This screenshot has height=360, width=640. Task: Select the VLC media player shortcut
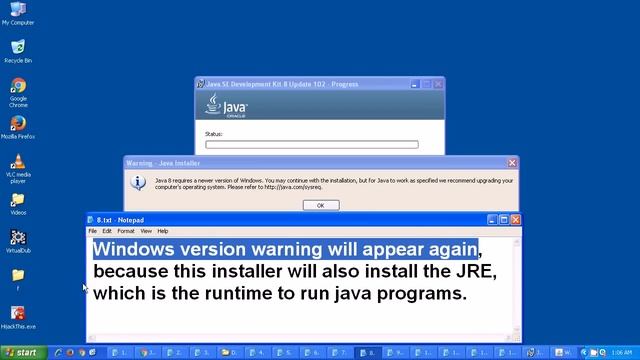[x=18, y=169]
